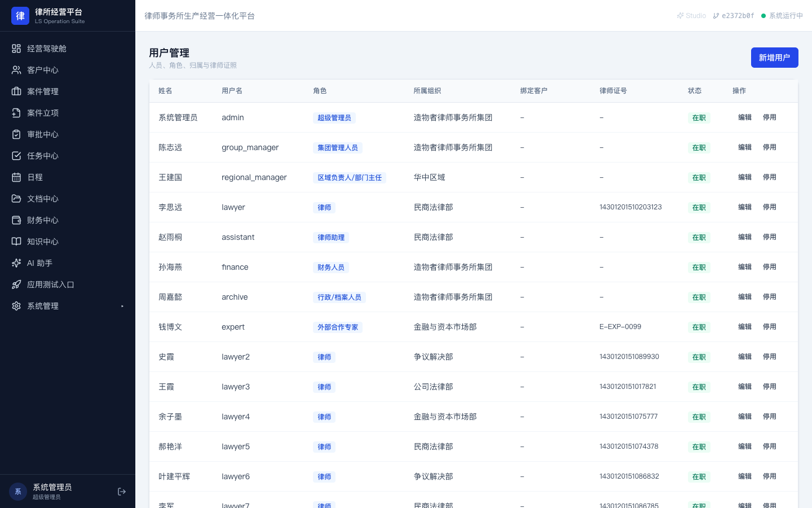Click the 案件立项 file icon
Image resolution: width=812 pixels, height=508 pixels.
[x=16, y=113]
